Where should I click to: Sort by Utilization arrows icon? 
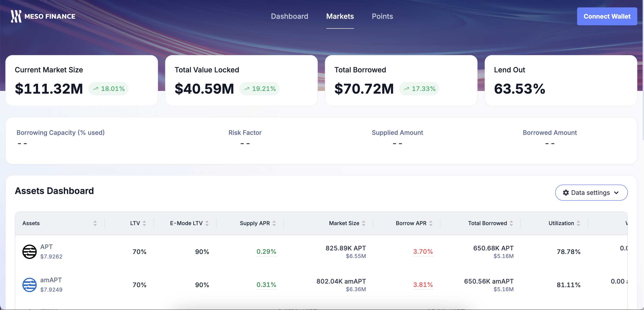(578, 223)
